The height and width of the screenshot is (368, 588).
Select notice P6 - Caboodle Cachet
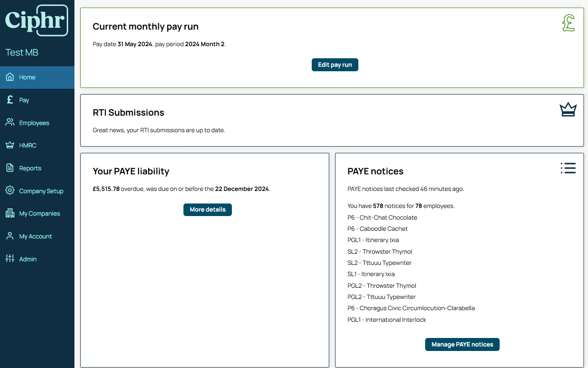pos(378,229)
